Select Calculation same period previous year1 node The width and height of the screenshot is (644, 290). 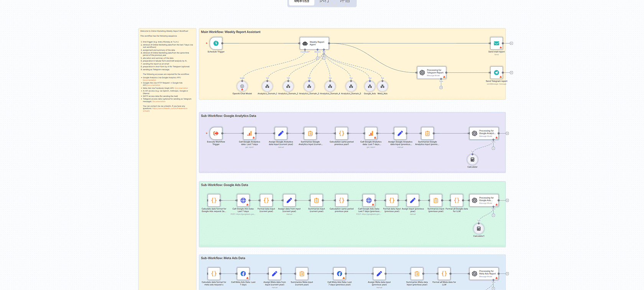342,133
